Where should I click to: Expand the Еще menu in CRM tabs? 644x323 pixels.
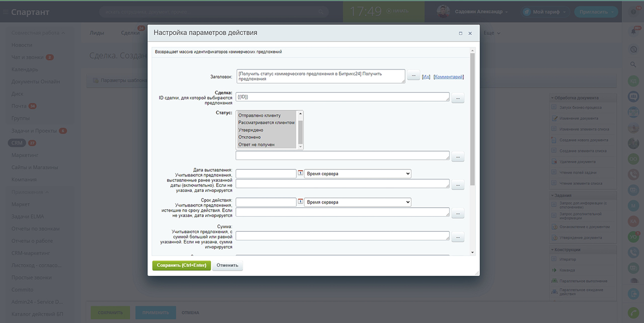point(492,33)
